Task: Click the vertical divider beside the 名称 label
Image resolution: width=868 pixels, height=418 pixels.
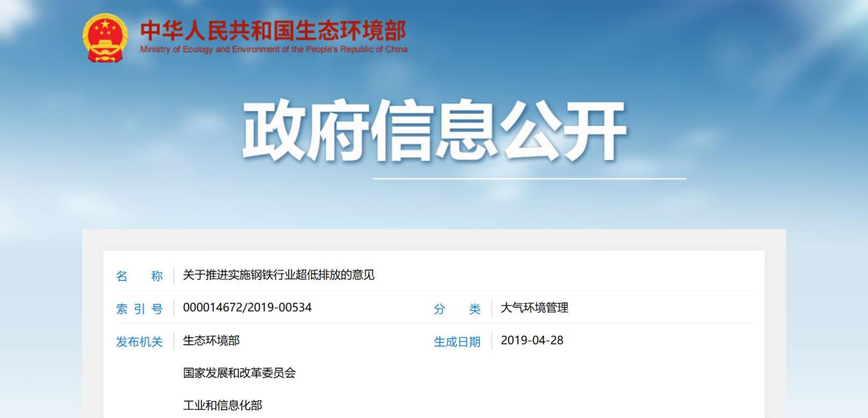Action: (x=174, y=276)
